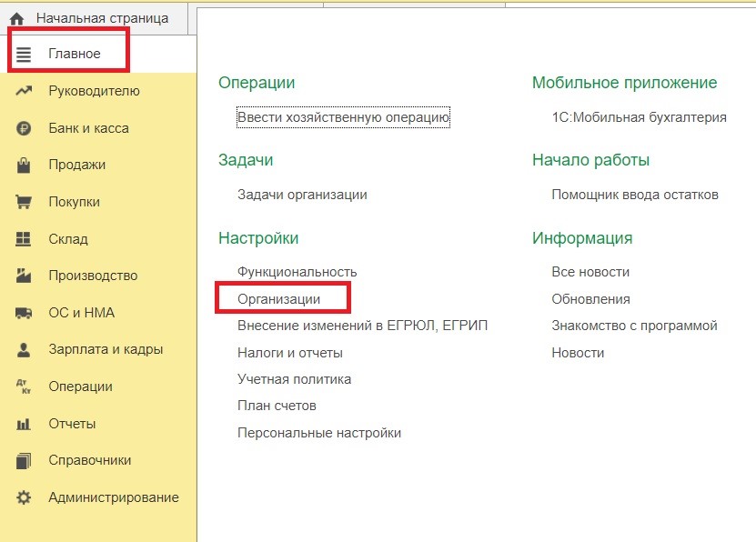756x542 pixels.
Task: Open the Склад section
Action: (68, 239)
